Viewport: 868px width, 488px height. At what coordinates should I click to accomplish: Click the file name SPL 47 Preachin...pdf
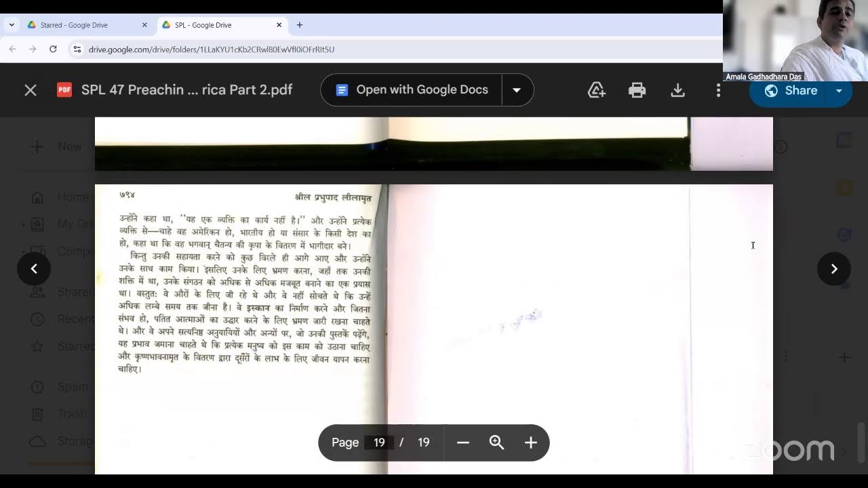point(186,89)
